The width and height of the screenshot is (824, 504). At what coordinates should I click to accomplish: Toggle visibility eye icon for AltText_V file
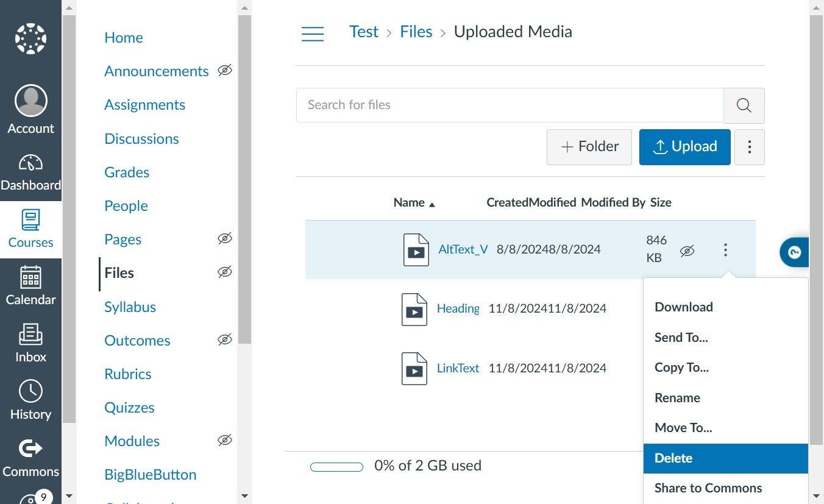[687, 250]
